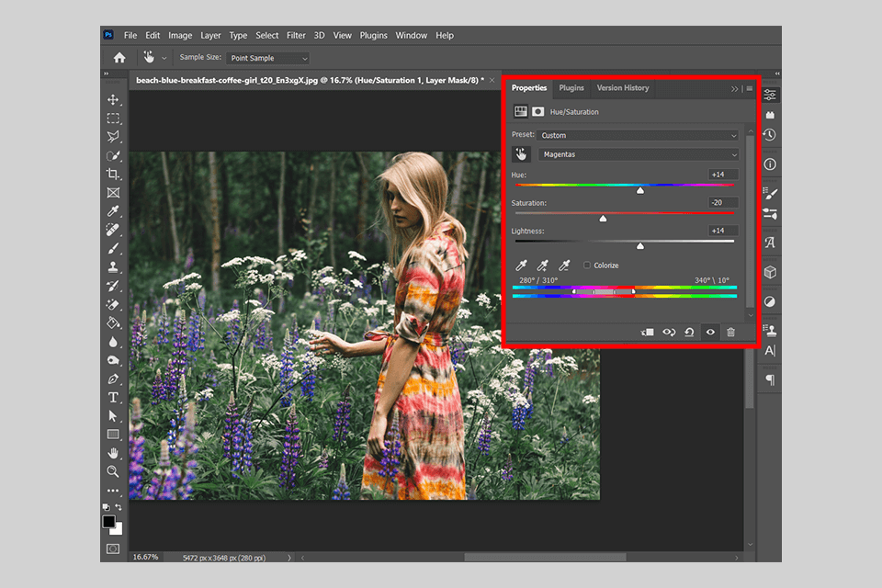The image size is (882, 588).
Task: Open the status bar info arrow
Action: tap(289, 558)
